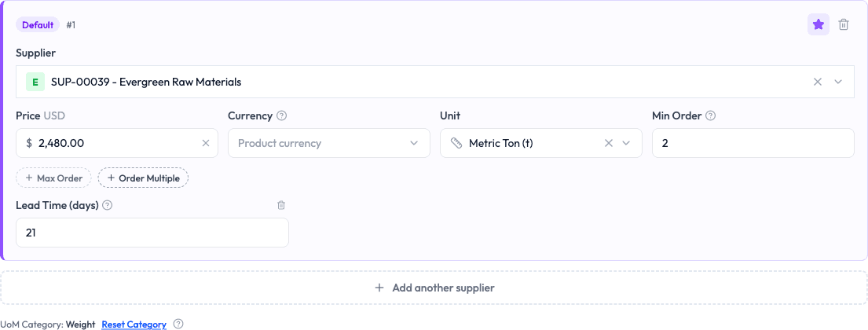Remove the Lead Time field via trash icon
Screen dimensions: 868x330
pyautogui.click(x=281, y=205)
